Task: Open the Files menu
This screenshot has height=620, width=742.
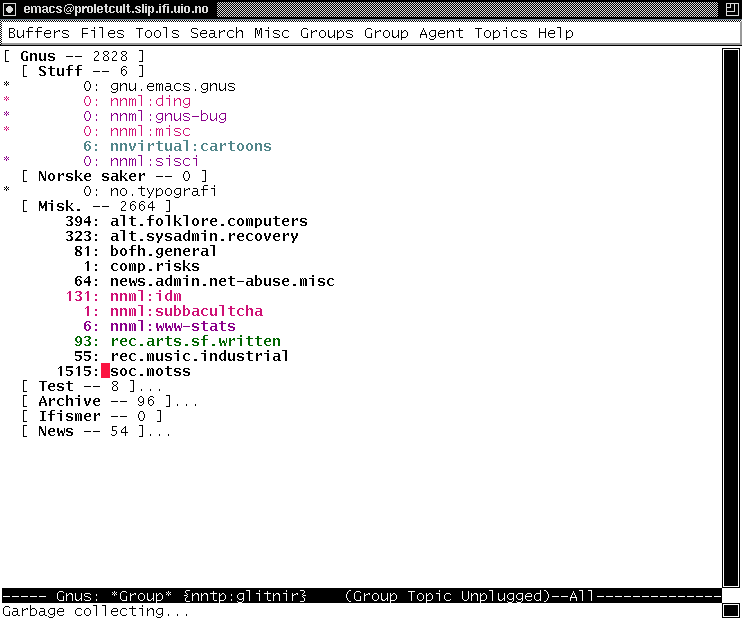Action: (x=102, y=33)
